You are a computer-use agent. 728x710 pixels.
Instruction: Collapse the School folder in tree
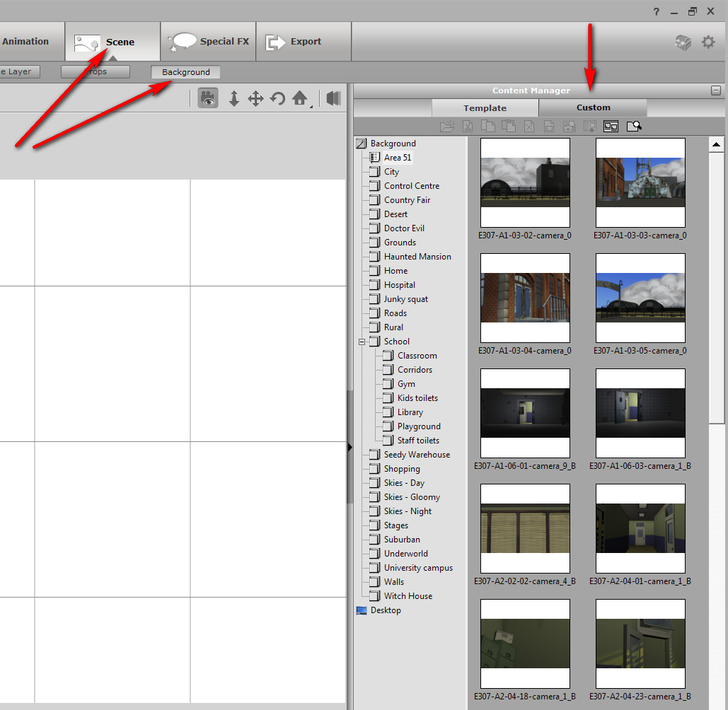pyautogui.click(x=362, y=342)
